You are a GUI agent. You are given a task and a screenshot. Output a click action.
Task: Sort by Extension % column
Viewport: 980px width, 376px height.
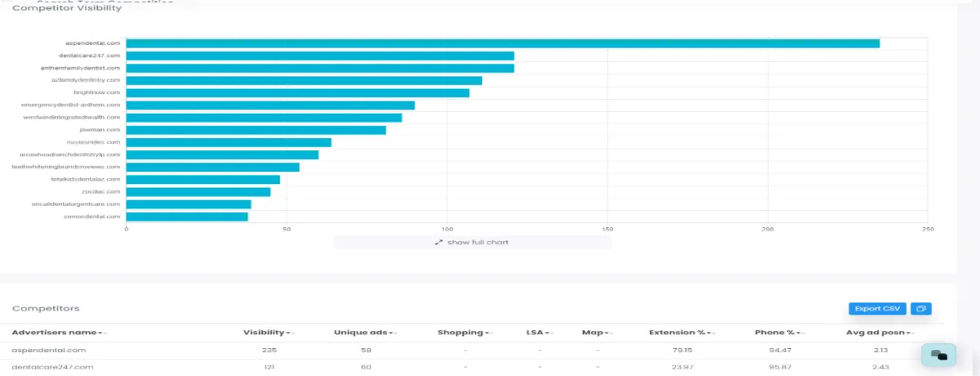(681, 333)
